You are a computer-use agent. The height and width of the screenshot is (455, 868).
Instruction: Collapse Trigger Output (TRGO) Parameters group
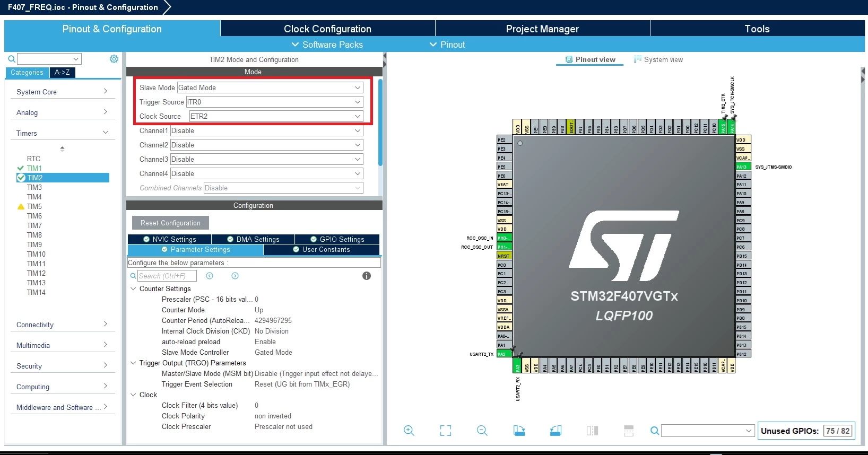(x=133, y=363)
